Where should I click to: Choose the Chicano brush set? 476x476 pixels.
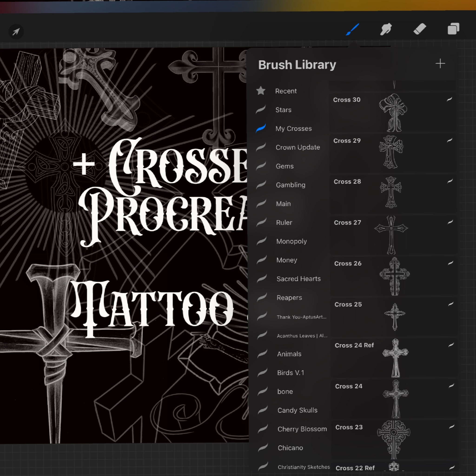pos(291,448)
